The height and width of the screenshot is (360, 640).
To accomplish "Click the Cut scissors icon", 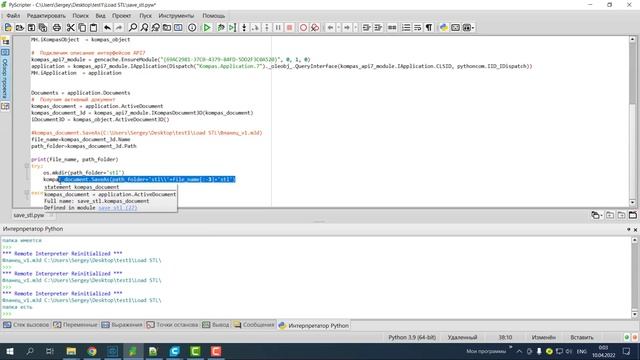I will (x=71, y=27).
